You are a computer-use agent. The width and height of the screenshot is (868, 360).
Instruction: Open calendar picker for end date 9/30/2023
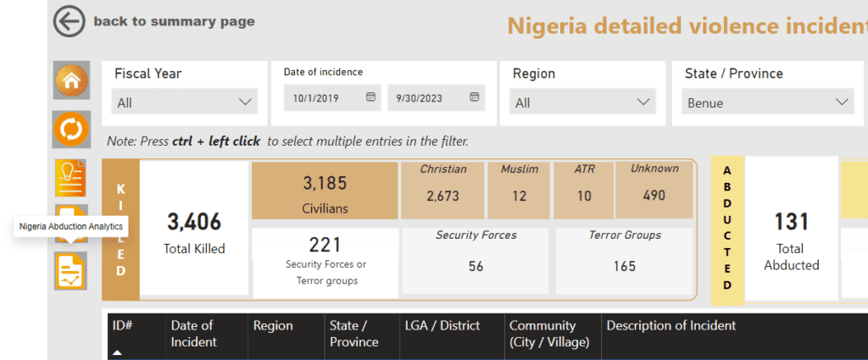[475, 97]
